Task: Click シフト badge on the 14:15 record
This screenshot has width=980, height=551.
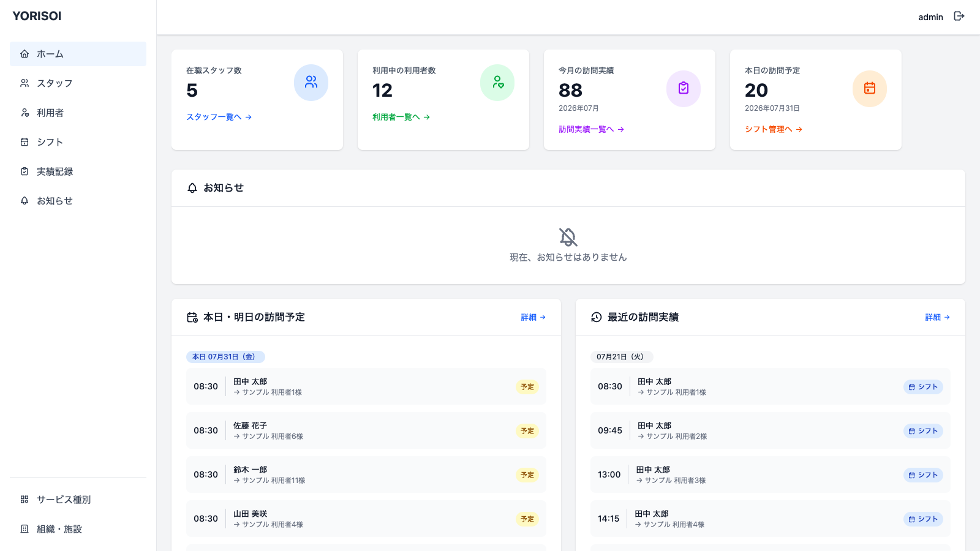Action: 923,519
